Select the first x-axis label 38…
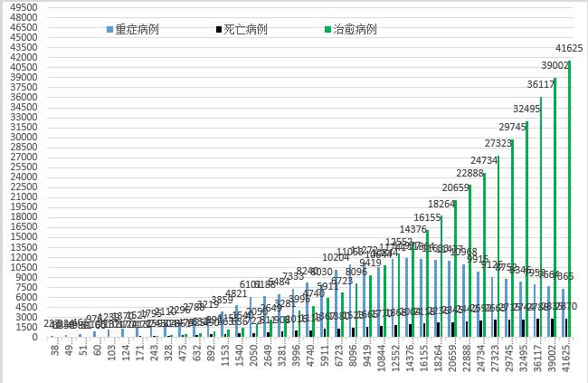 55,348
